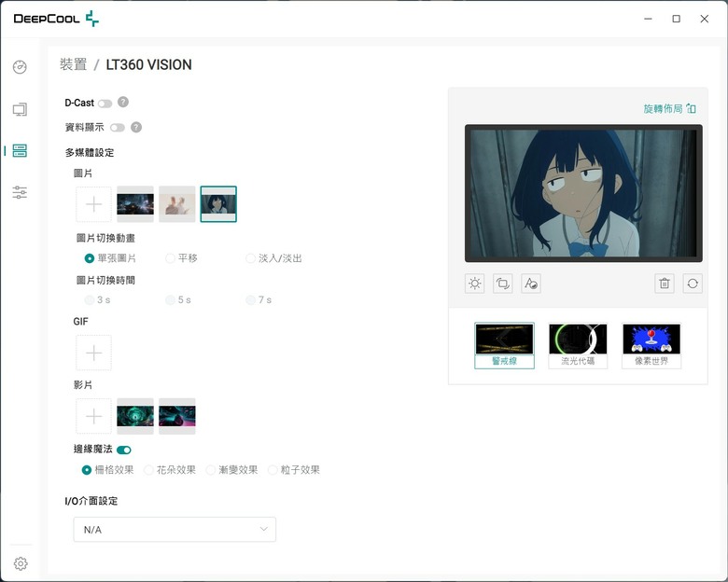Click the LT360 VISION title text
The height and width of the screenshot is (582, 728).
pyautogui.click(x=148, y=64)
